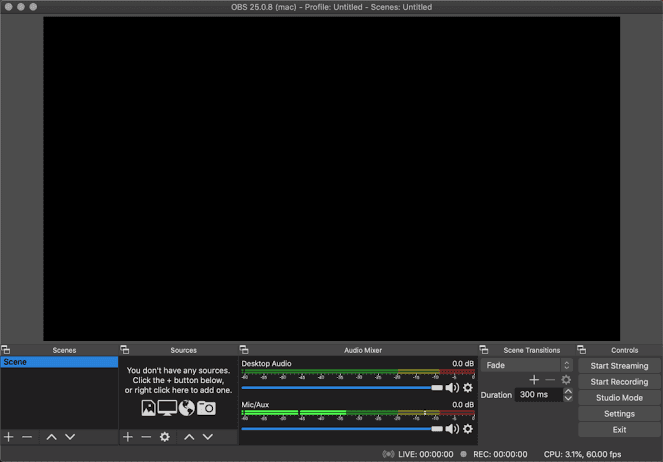The width and height of the screenshot is (663, 462).
Task: Increase transition duration with up arrow
Action: pos(568,391)
